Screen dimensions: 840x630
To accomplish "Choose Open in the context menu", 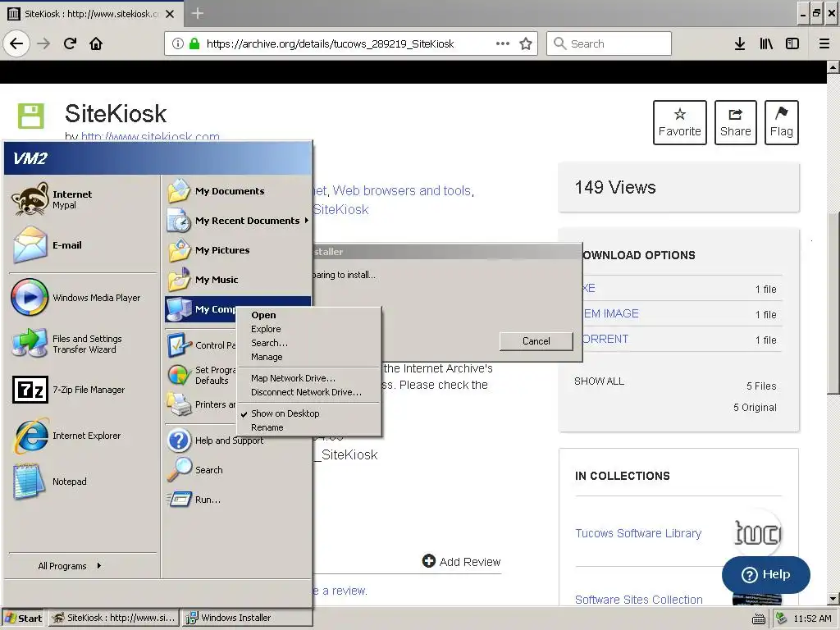I will [x=308, y=315].
